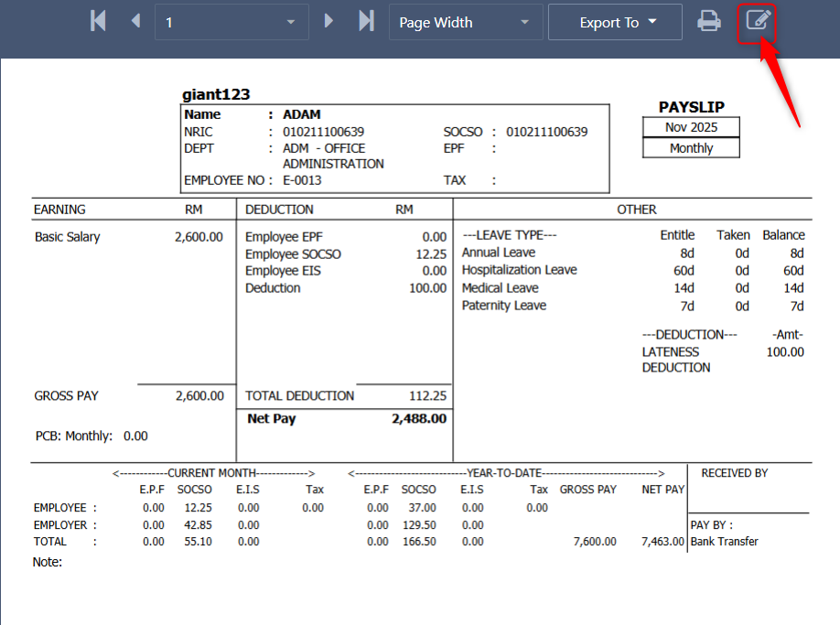Open the Export To menu

pyautogui.click(x=615, y=22)
